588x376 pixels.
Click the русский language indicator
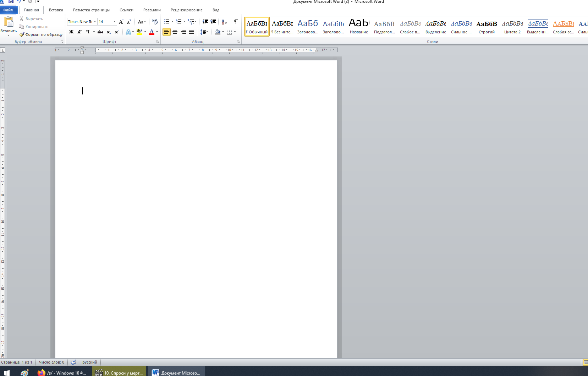tap(89, 362)
